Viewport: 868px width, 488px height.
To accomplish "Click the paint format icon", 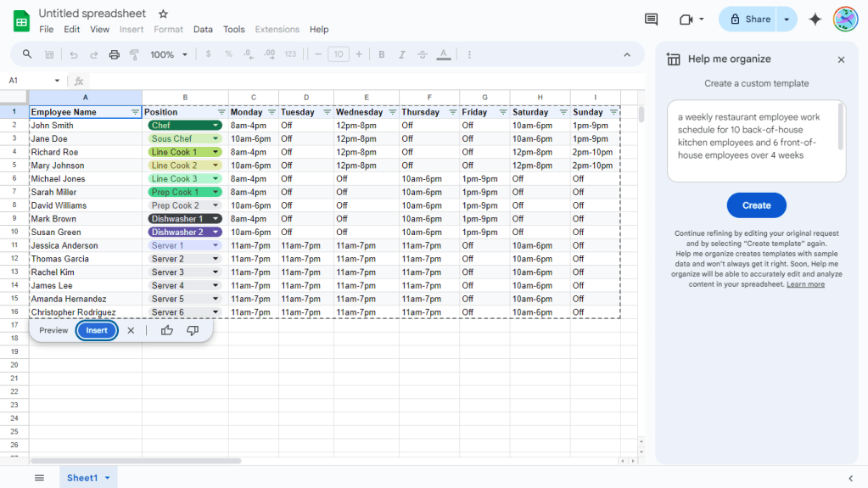I will 134,54.
